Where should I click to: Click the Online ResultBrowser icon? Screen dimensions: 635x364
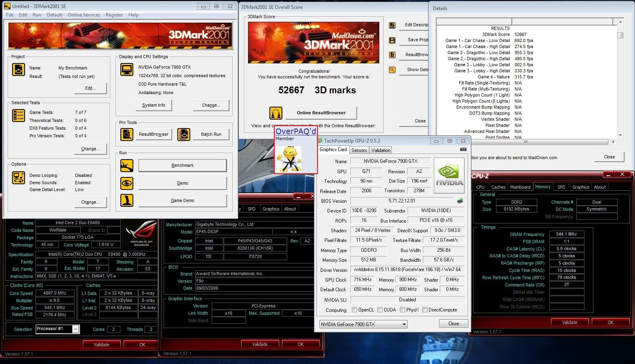pyautogui.click(x=276, y=113)
